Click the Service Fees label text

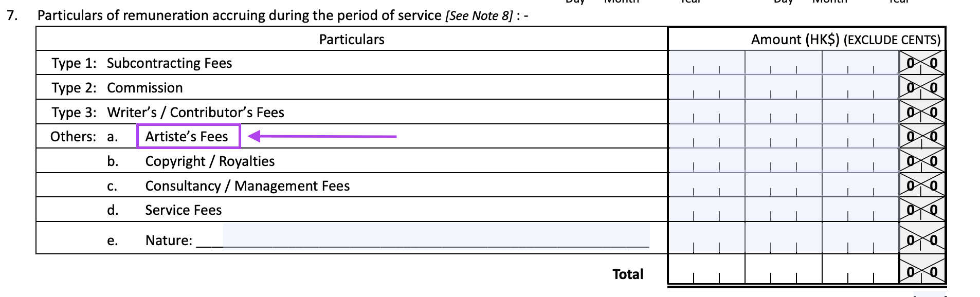[x=183, y=210]
